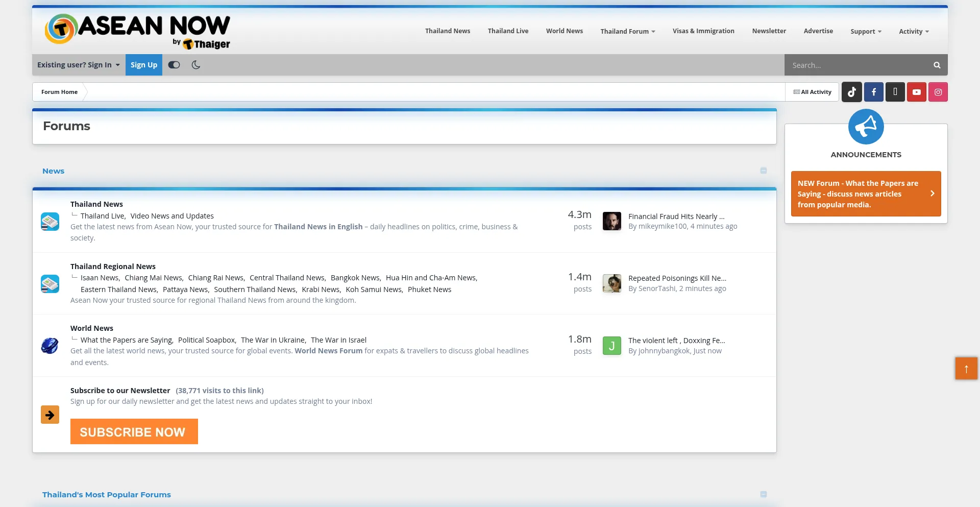The height and width of the screenshot is (507, 980).
Task: Click the search magnifier icon
Action: click(x=937, y=65)
